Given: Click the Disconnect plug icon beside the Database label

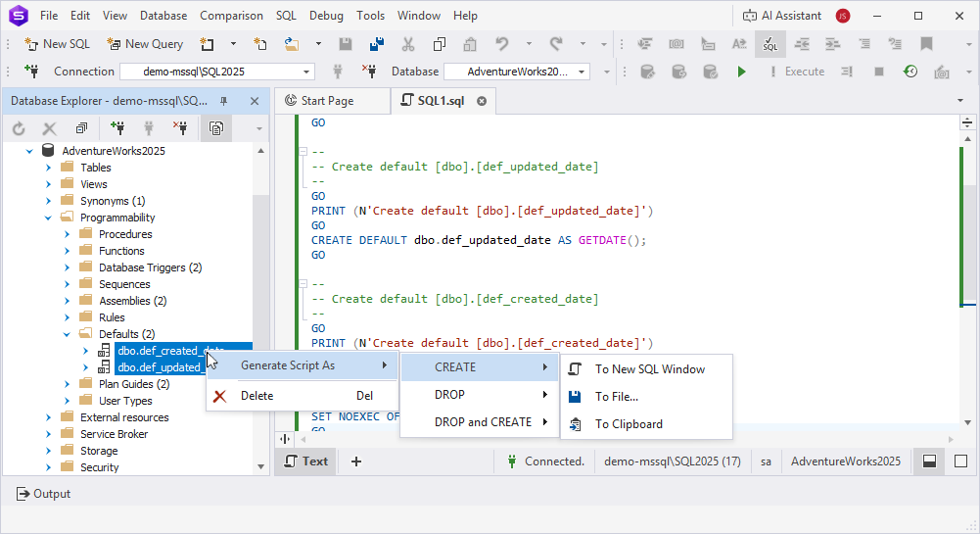Looking at the screenshot, I should pyautogui.click(x=369, y=72).
